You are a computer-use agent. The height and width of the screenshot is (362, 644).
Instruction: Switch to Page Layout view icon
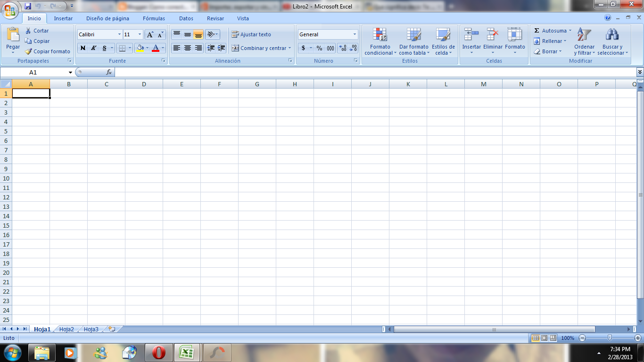point(544,338)
